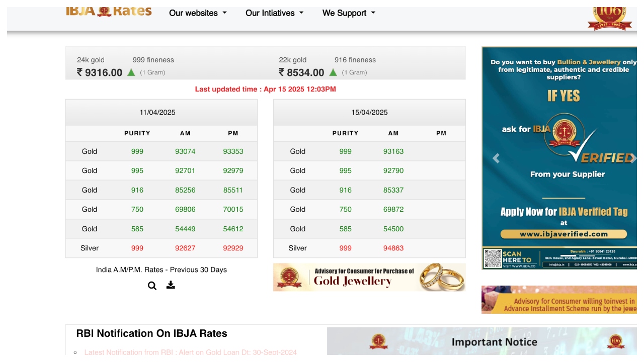Open Advance Installment Scheme advisory banner
Viewport: 644px width, 362px height.
[558, 300]
